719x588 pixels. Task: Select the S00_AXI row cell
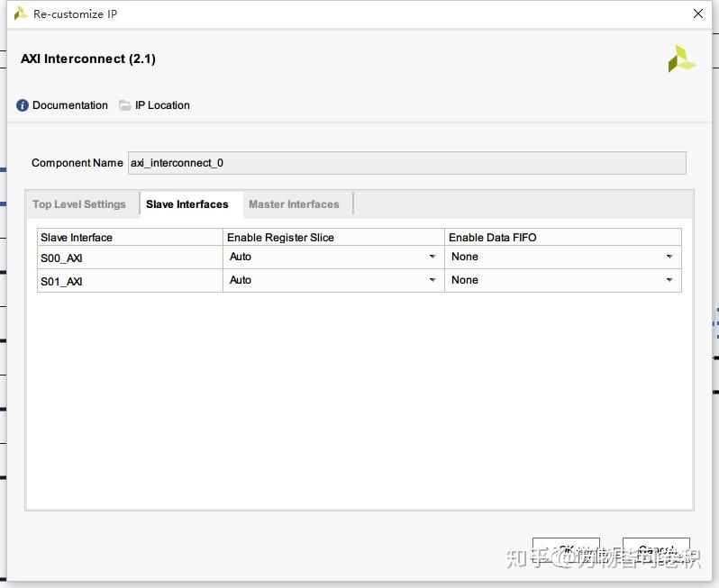click(x=130, y=258)
